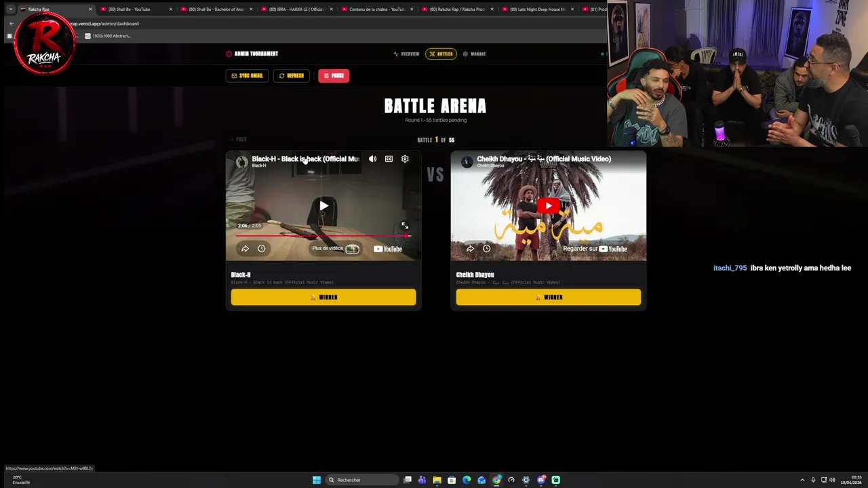Switch to the OVERVIEW tab
The width and height of the screenshot is (868, 488).
click(x=406, y=54)
